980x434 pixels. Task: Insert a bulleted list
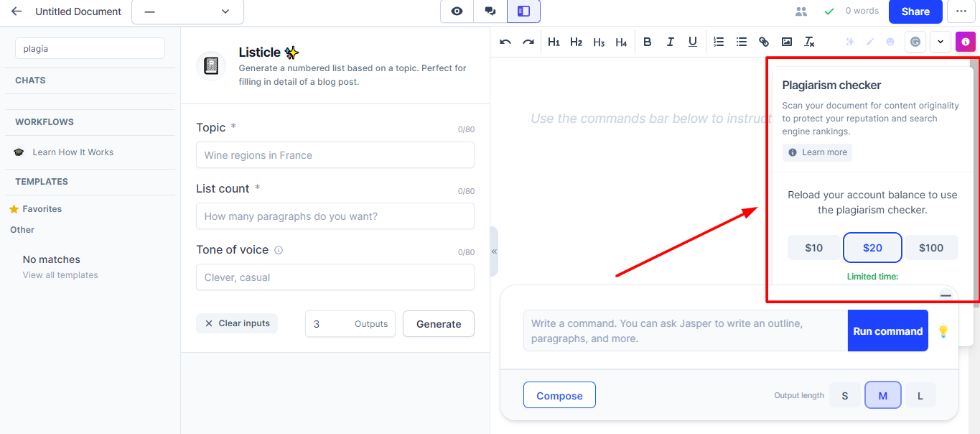pos(742,42)
